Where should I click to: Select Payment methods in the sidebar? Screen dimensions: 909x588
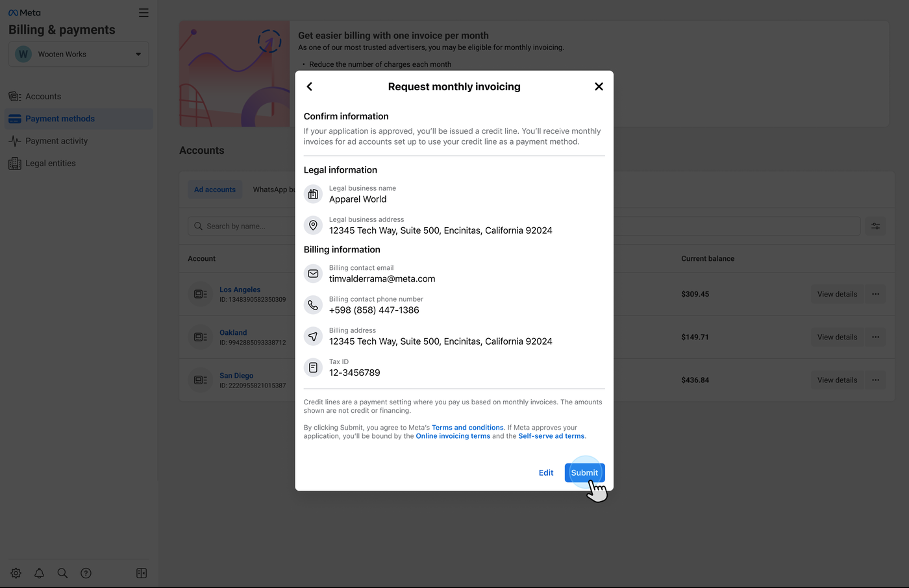79,119
